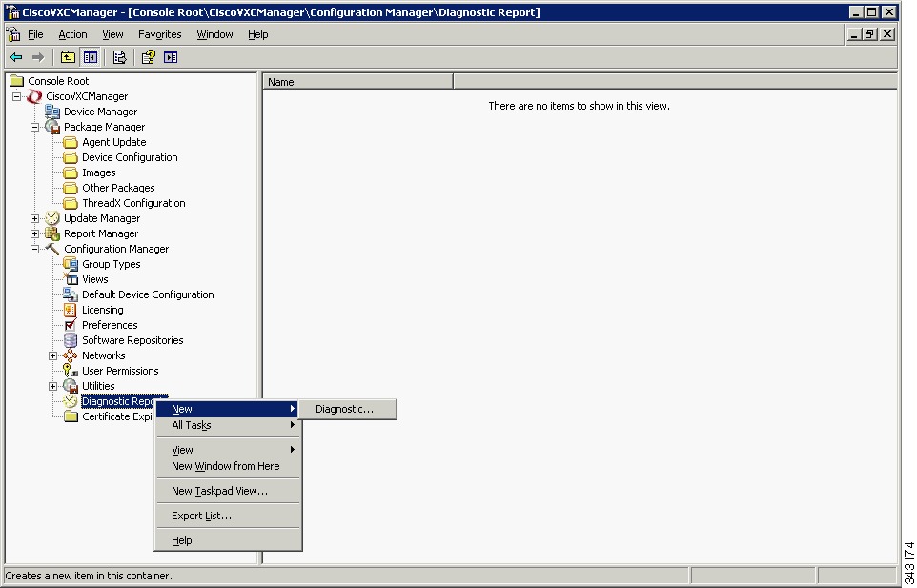Click the Forward arrow toolbar icon
Viewport: 917px width, 588px height.
38,57
